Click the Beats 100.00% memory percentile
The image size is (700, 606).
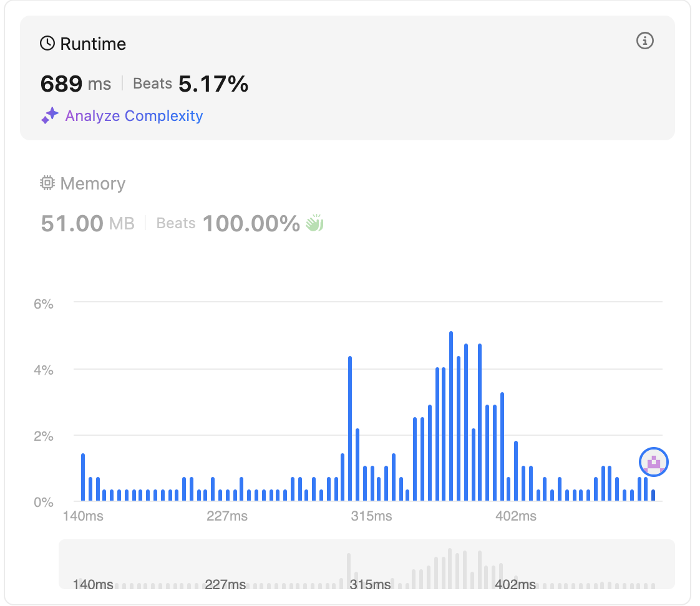tap(228, 223)
